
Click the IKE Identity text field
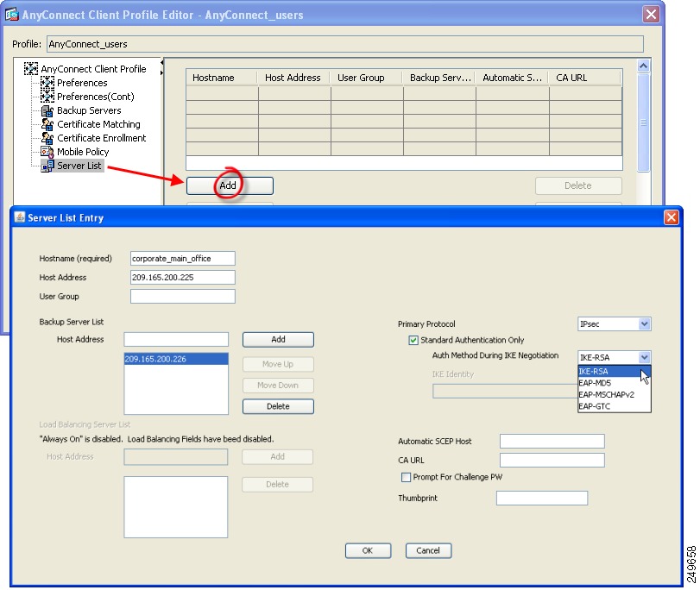coord(504,392)
